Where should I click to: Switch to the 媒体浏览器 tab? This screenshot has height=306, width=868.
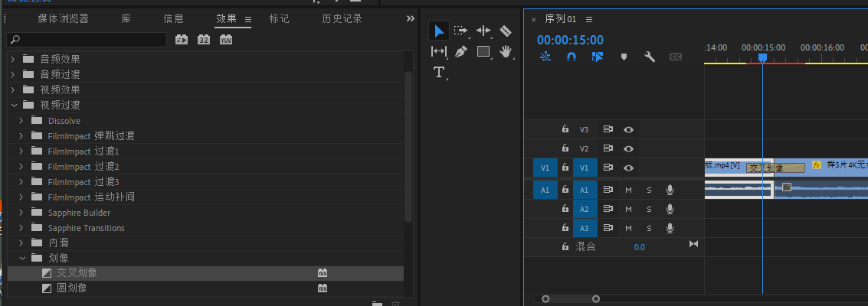tap(63, 18)
